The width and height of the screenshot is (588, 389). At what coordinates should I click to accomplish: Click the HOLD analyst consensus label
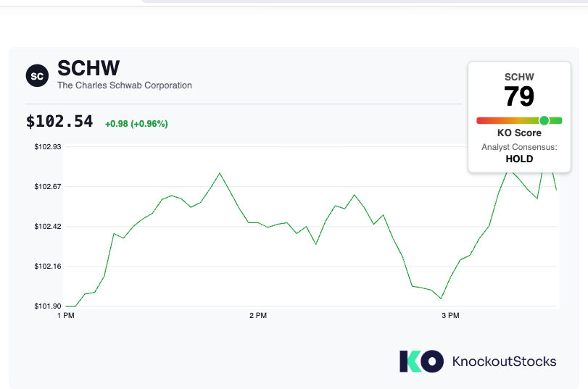coord(519,159)
